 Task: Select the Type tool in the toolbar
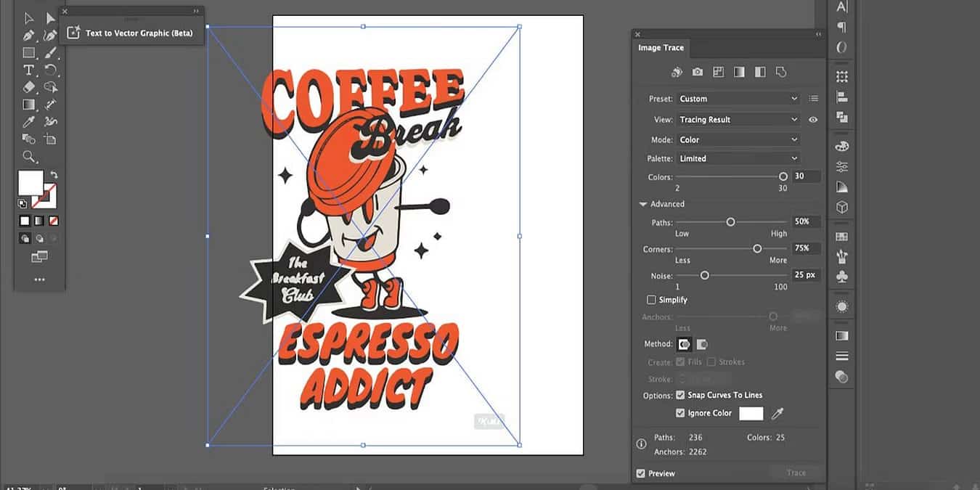coord(28,70)
